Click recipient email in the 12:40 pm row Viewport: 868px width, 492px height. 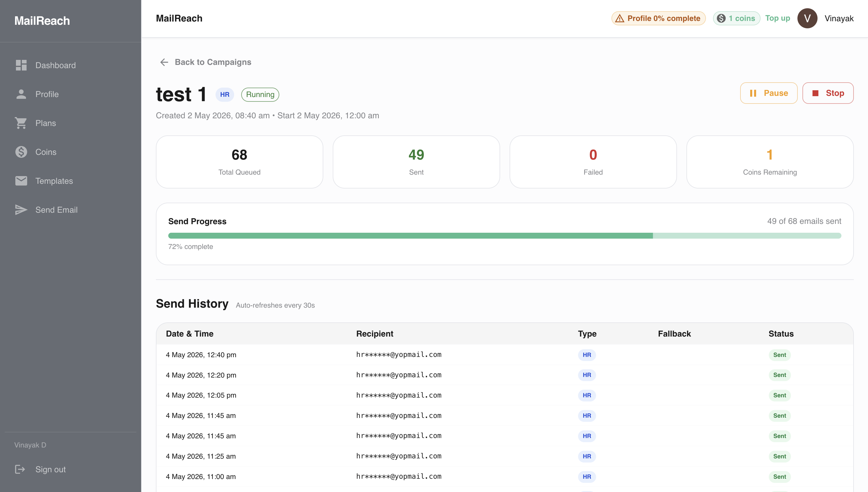click(399, 355)
